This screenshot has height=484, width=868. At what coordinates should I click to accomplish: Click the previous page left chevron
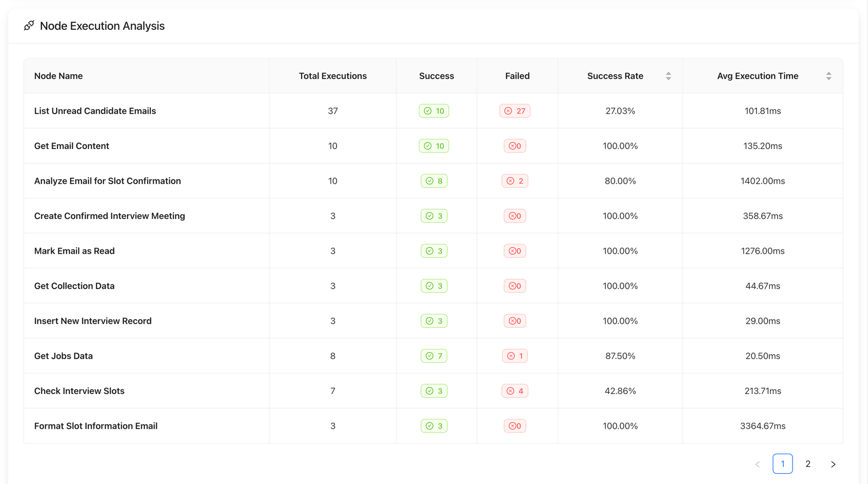click(x=757, y=464)
